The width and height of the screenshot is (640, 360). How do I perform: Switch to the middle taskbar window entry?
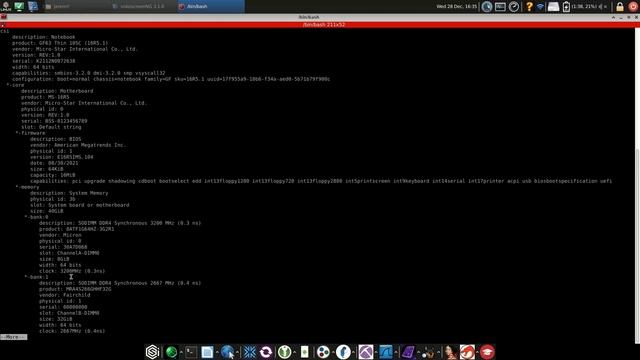143,7
